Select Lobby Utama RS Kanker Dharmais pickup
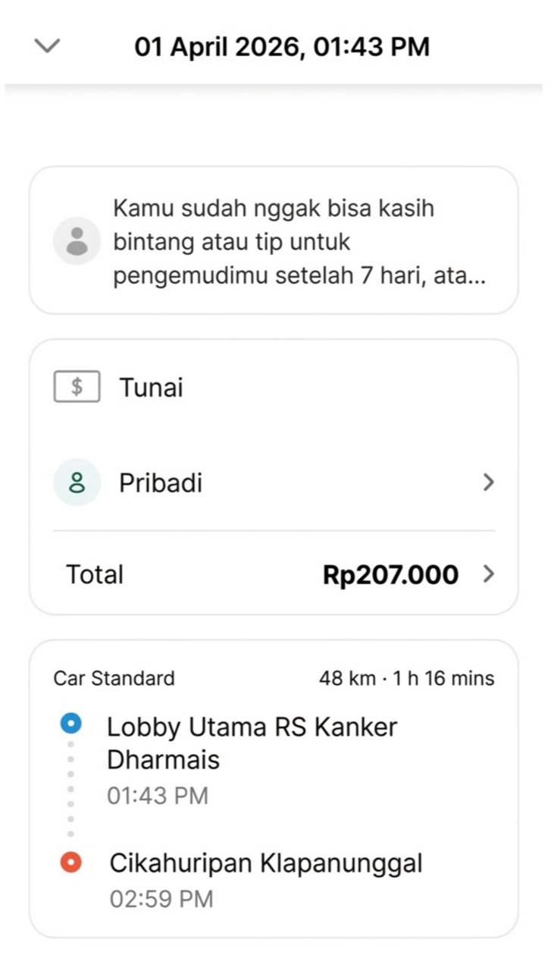Image resolution: width=551 pixels, height=980 pixels. point(252,743)
